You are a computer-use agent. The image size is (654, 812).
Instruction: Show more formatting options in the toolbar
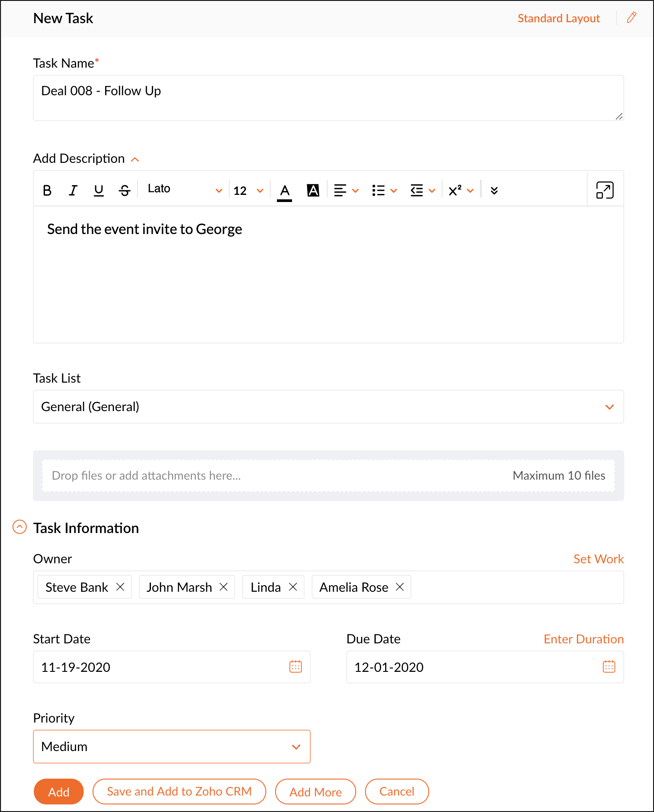494,190
